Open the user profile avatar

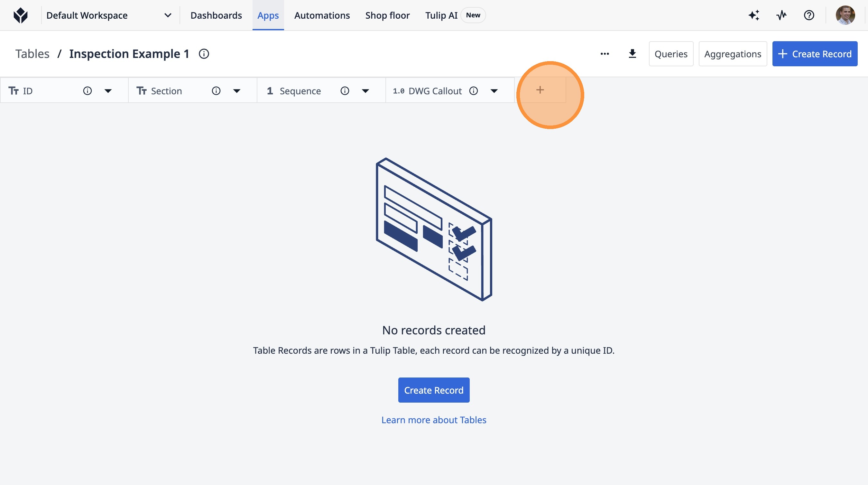pyautogui.click(x=845, y=15)
